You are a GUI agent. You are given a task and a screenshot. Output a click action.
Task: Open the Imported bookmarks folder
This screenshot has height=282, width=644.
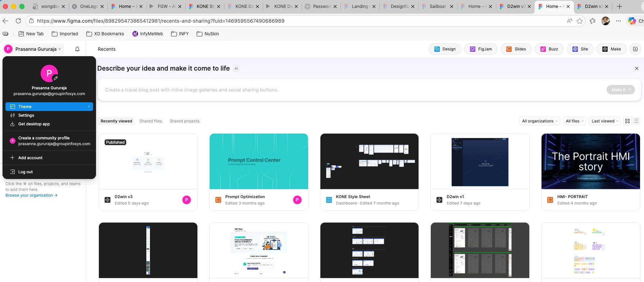click(x=65, y=34)
